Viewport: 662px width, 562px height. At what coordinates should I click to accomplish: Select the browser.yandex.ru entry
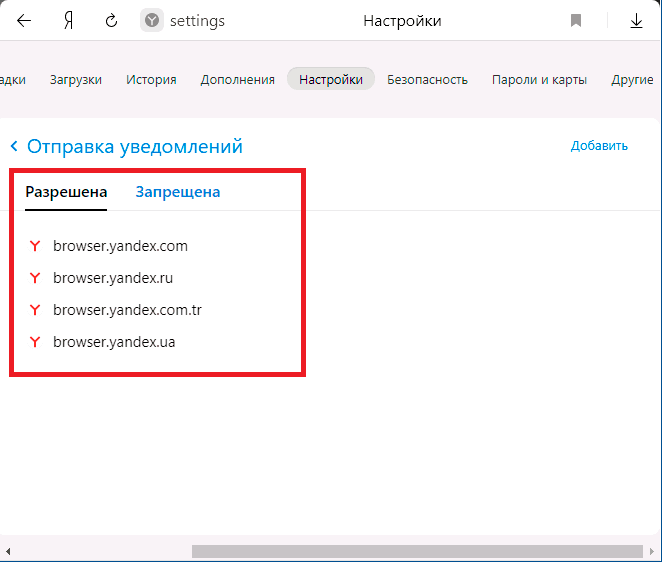(x=113, y=278)
